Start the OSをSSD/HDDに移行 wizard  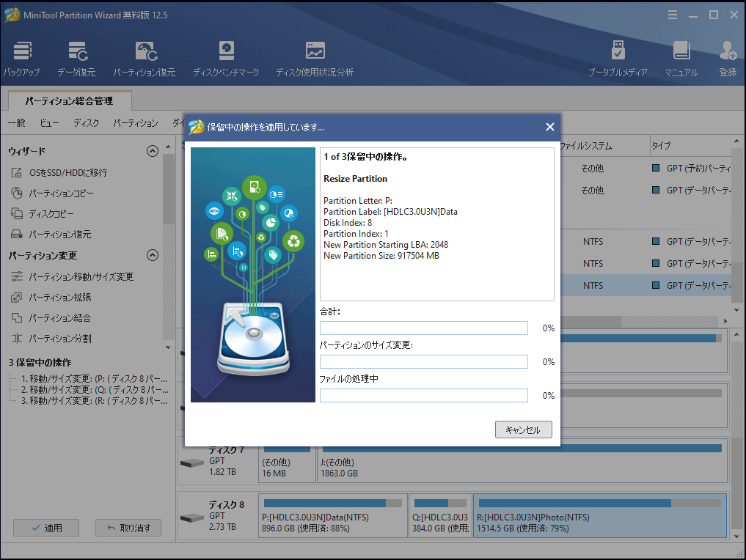point(67,172)
